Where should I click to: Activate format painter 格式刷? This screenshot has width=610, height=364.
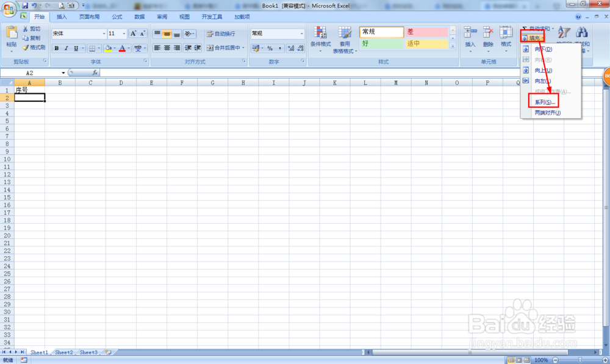click(34, 48)
